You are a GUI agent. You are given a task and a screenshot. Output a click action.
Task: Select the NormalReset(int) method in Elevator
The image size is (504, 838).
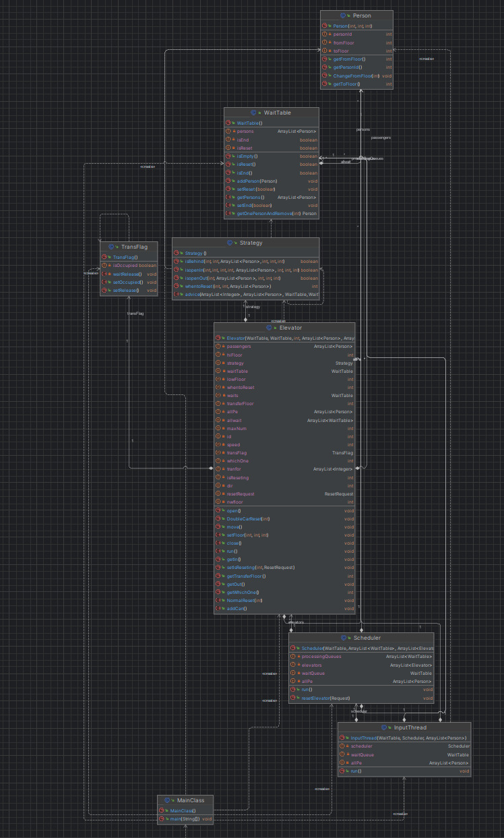[x=284, y=600]
